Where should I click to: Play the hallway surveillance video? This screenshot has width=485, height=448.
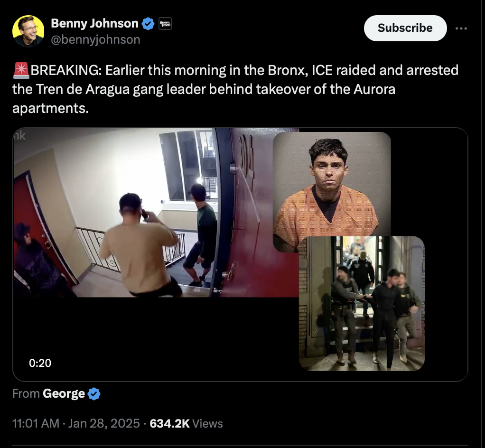click(156, 213)
